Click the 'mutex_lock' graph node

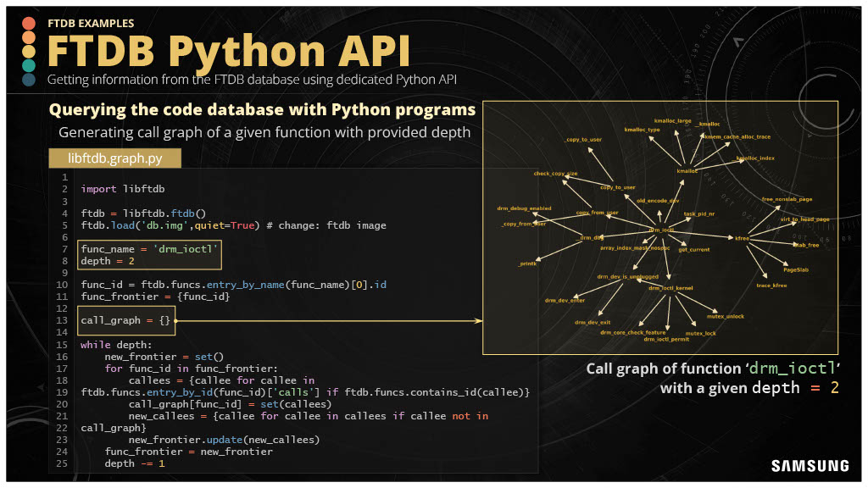[x=700, y=333]
